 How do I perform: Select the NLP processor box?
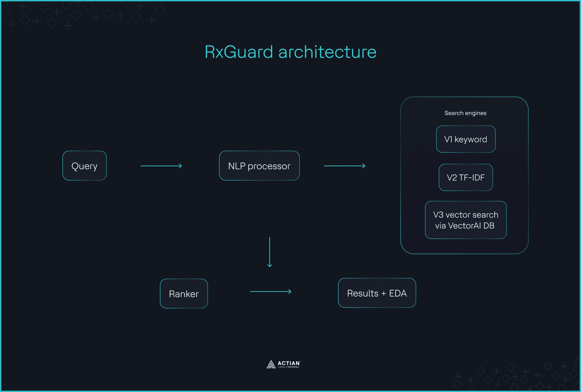tap(259, 166)
